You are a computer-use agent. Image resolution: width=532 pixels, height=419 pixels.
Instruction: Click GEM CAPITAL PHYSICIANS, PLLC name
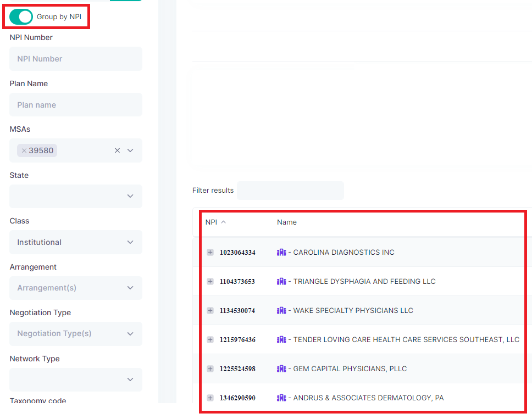point(350,369)
